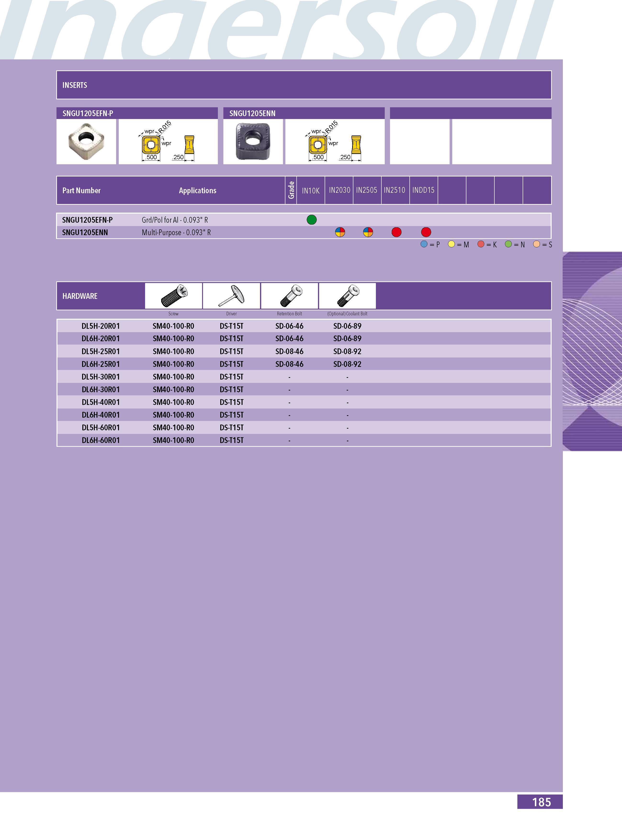Viewport: 622px width, 840px height.
Task: Click the DL6H-30R01 row label
Action: (x=101, y=390)
